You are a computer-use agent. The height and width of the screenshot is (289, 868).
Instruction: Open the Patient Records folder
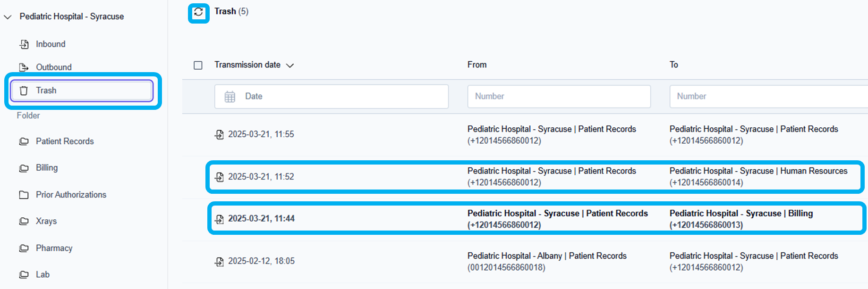coord(65,141)
